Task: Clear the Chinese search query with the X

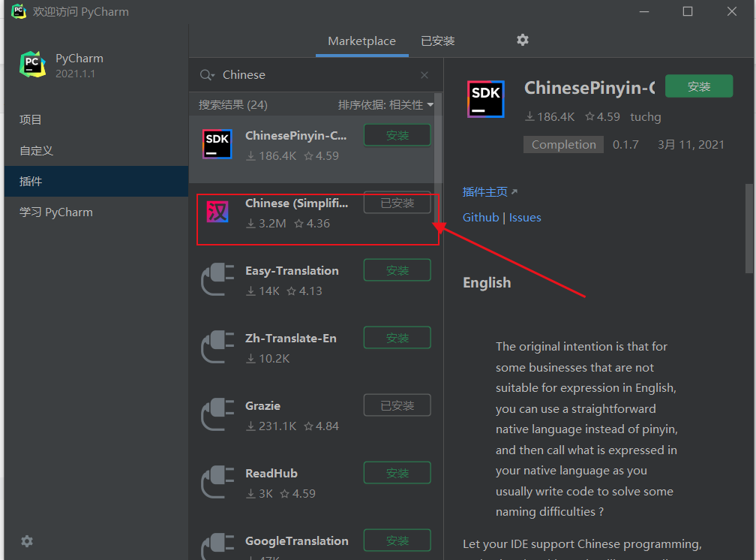Action: pos(424,74)
